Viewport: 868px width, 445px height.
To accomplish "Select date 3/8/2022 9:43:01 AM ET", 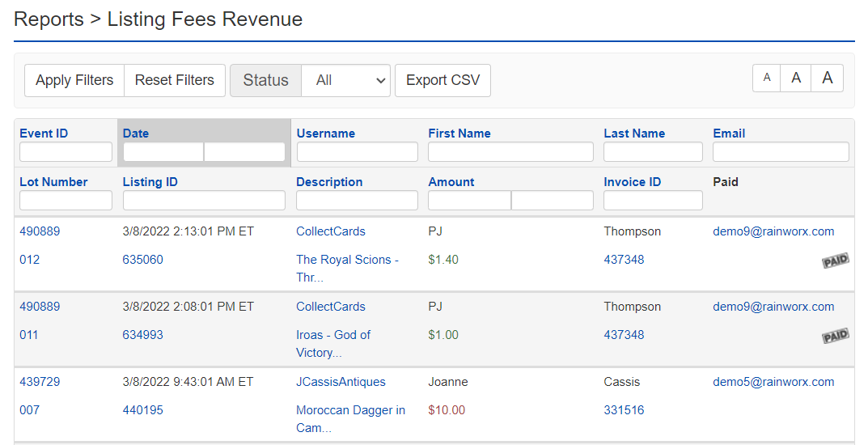I will [x=188, y=382].
